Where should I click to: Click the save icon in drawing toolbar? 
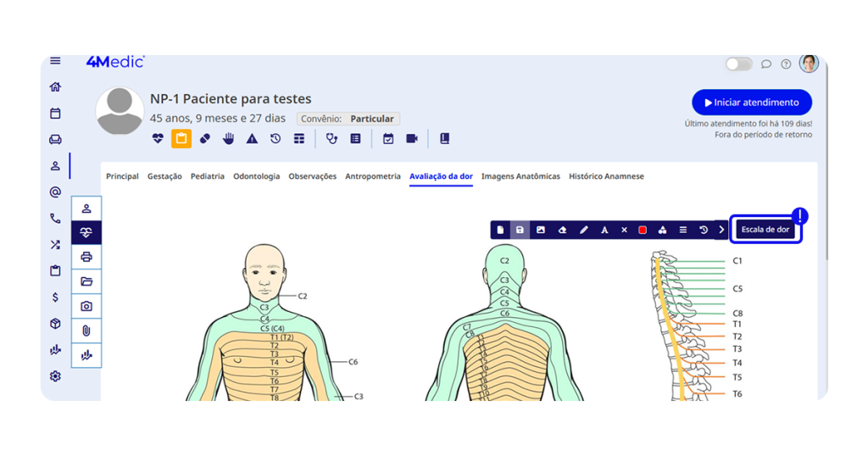pyautogui.click(x=520, y=230)
